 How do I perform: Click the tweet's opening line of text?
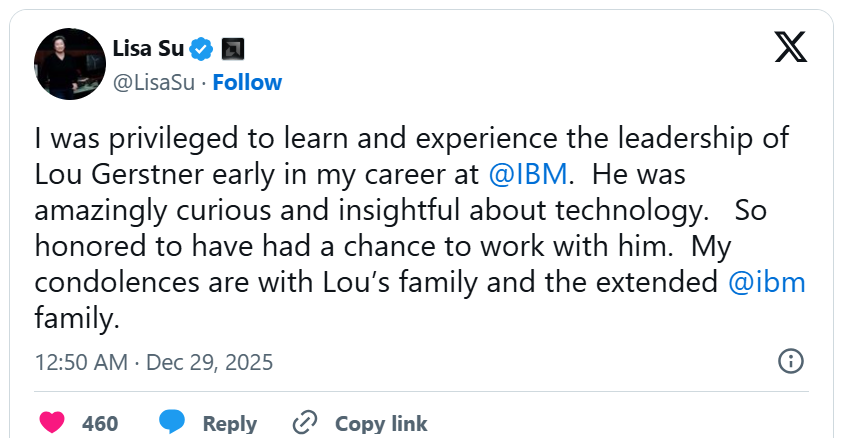point(409,137)
